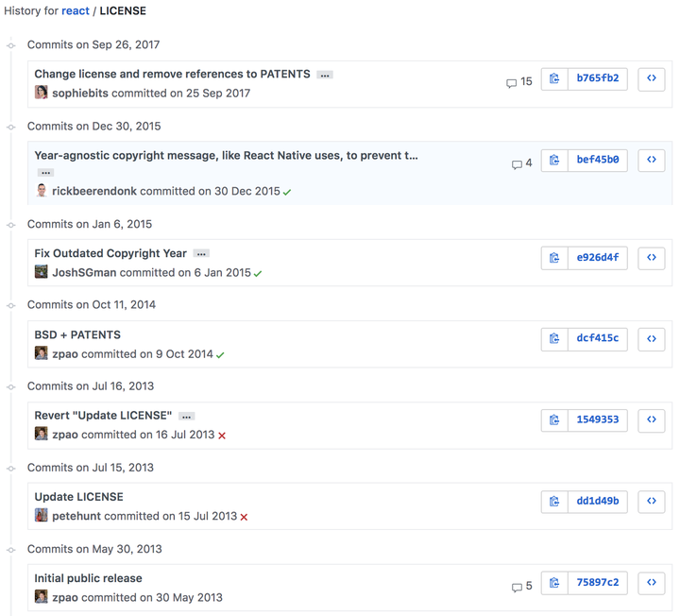
Task: Copy full SHA for commit dcf415c
Action: [x=554, y=339]
